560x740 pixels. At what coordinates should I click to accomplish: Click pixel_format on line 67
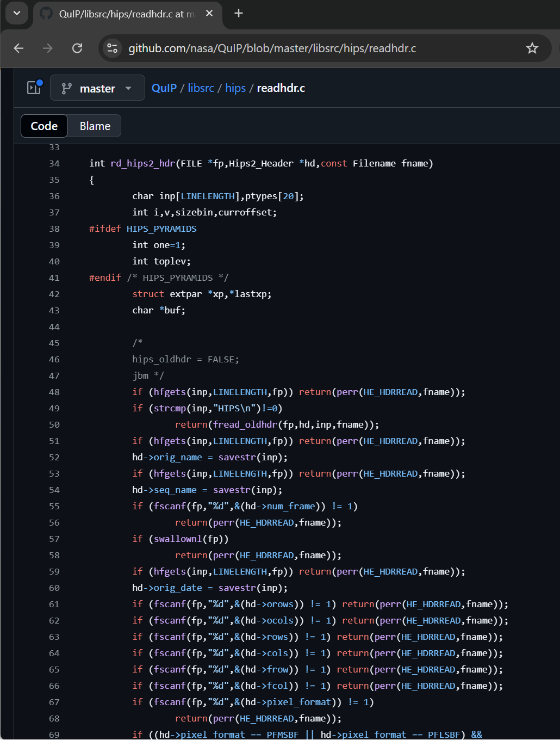(x=299, y=702)
